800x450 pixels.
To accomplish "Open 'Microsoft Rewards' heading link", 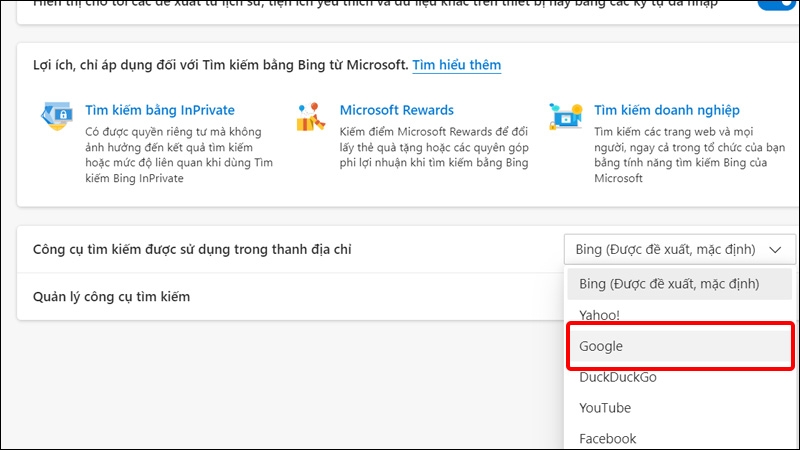I will pyautogui.click(x=396, y=110).
